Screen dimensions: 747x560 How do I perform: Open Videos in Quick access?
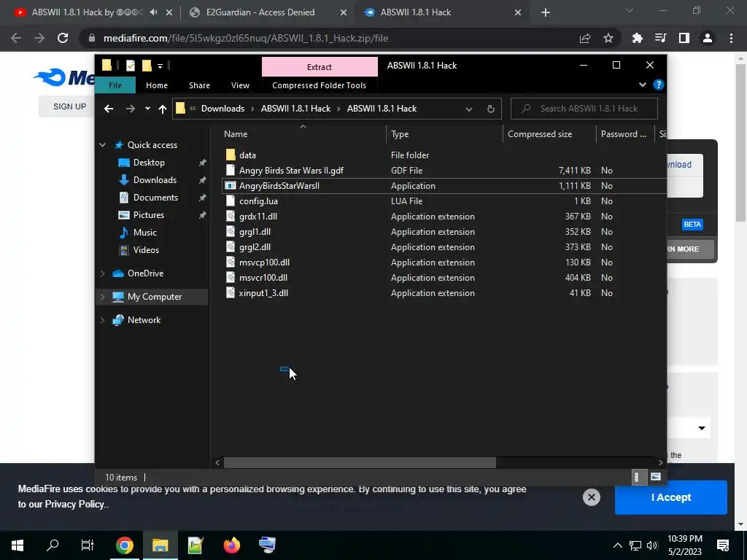pos(146,250)
